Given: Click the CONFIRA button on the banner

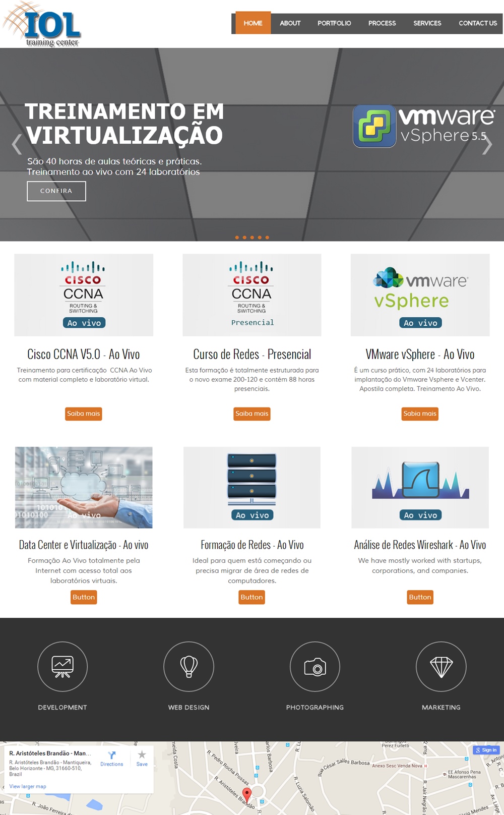Looking at the screenshot, I should (x=56, y=191).
